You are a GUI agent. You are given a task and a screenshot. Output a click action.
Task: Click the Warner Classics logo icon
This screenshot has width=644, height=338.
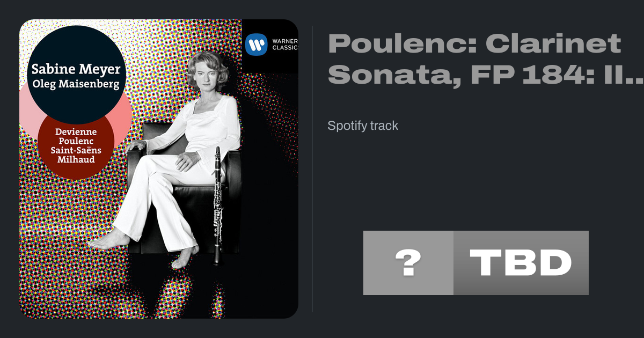pos(256,45)
